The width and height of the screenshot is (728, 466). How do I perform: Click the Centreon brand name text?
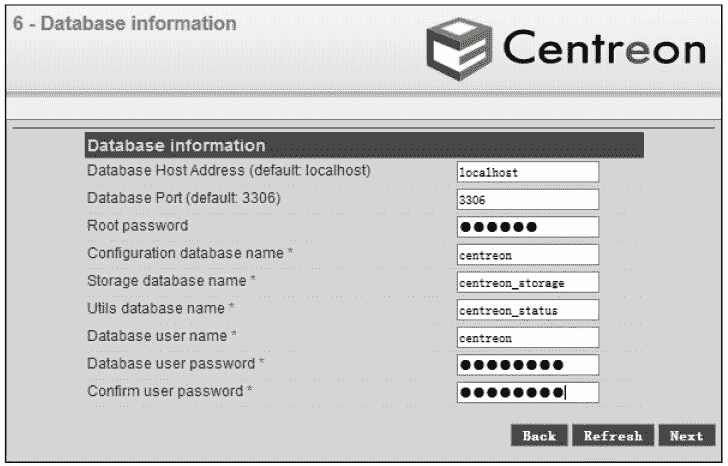click(604, 48)
